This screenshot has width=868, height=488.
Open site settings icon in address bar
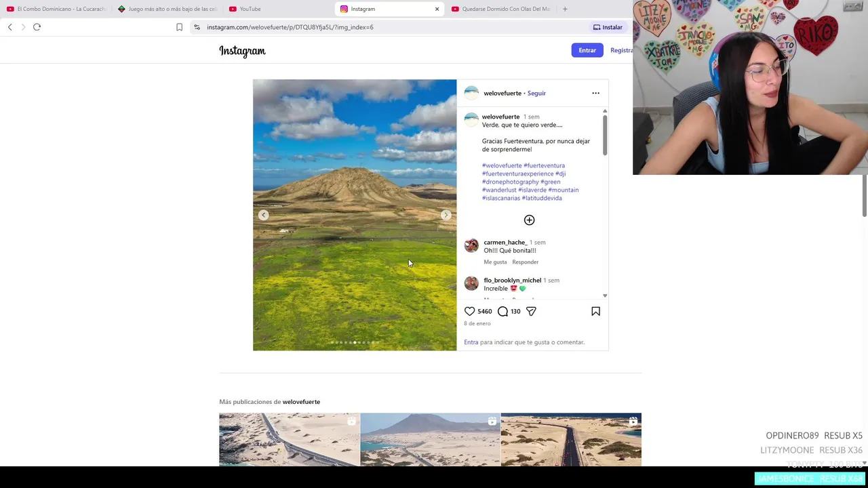pyautogui.click(x=197, y=27)
